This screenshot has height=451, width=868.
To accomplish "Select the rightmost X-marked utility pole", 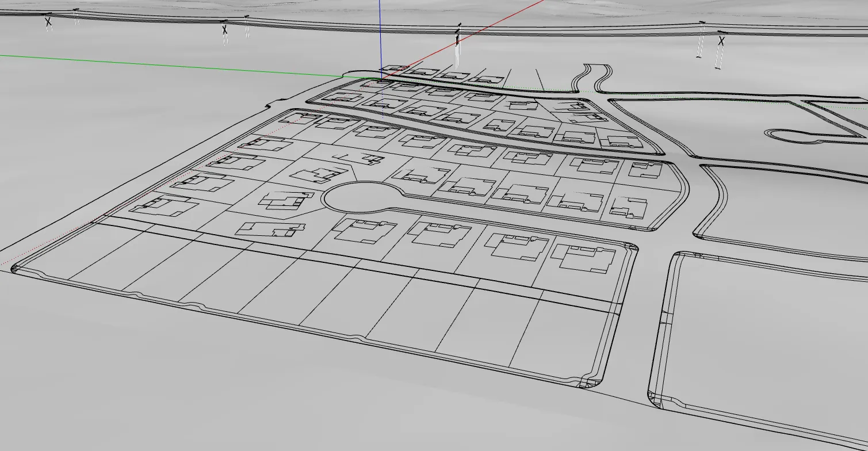I will [x=720, y=49].
